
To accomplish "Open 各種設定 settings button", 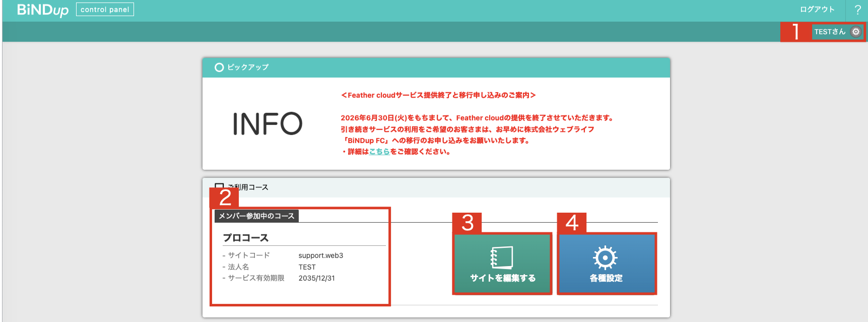I will (607, 264).
